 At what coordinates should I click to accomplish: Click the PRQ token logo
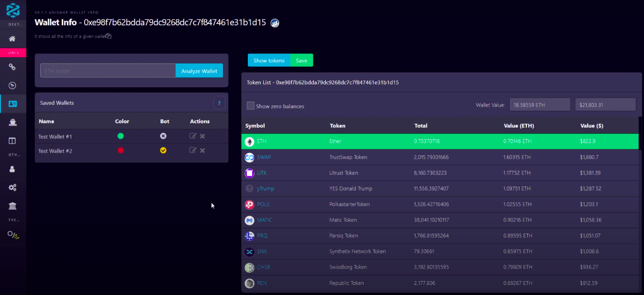pyautogui.click(x=249, y=236)
